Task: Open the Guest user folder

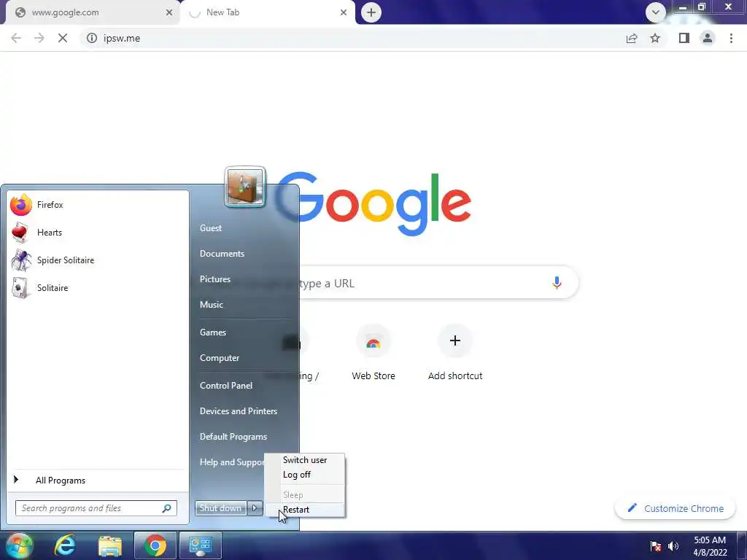Action: point(211,228)
